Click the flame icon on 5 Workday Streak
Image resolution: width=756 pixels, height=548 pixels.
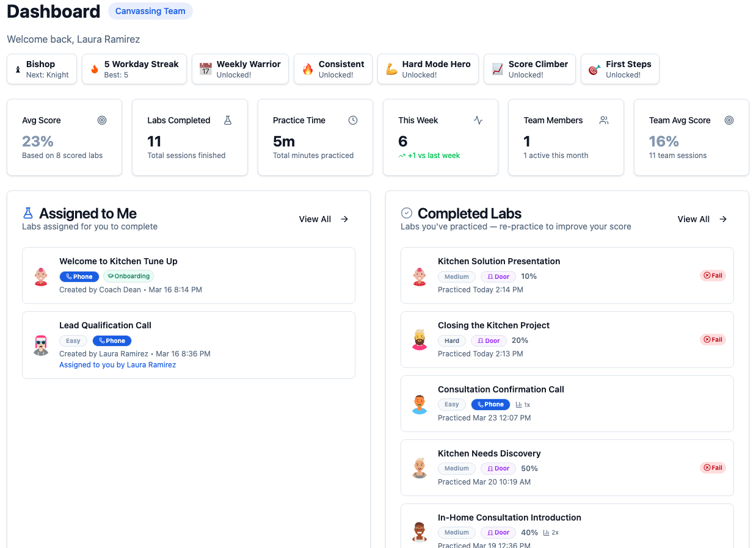(95, 69)
